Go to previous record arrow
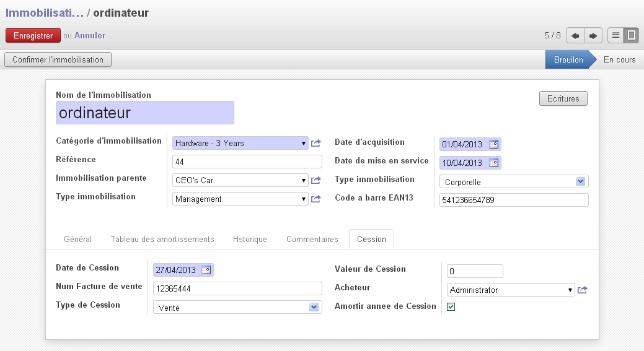Image resolution: width=644 pixels, height=351 pixels. pos(575,36)
